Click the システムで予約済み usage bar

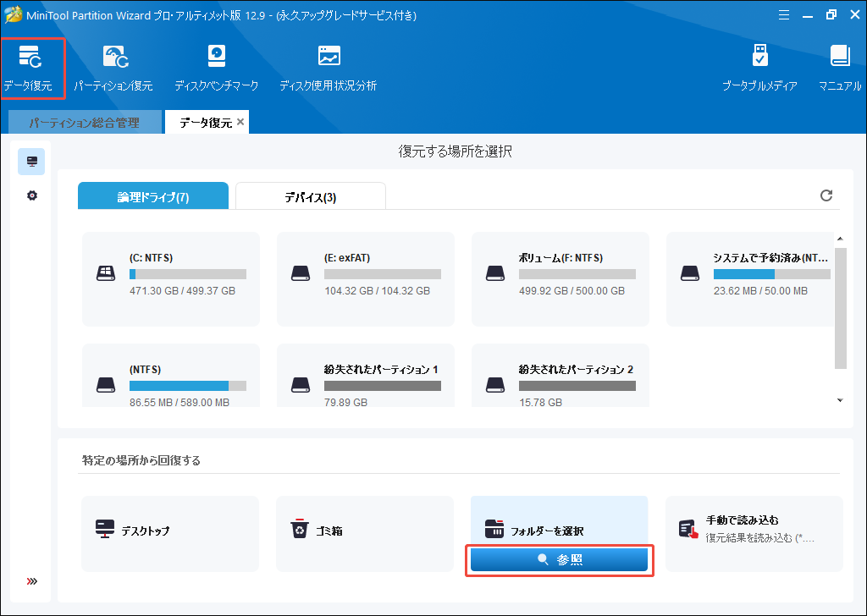click(x=772, y=274)
